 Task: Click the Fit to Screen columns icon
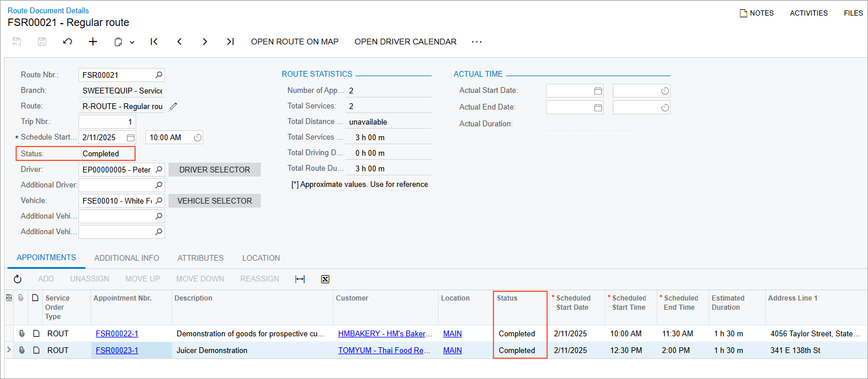300,279
